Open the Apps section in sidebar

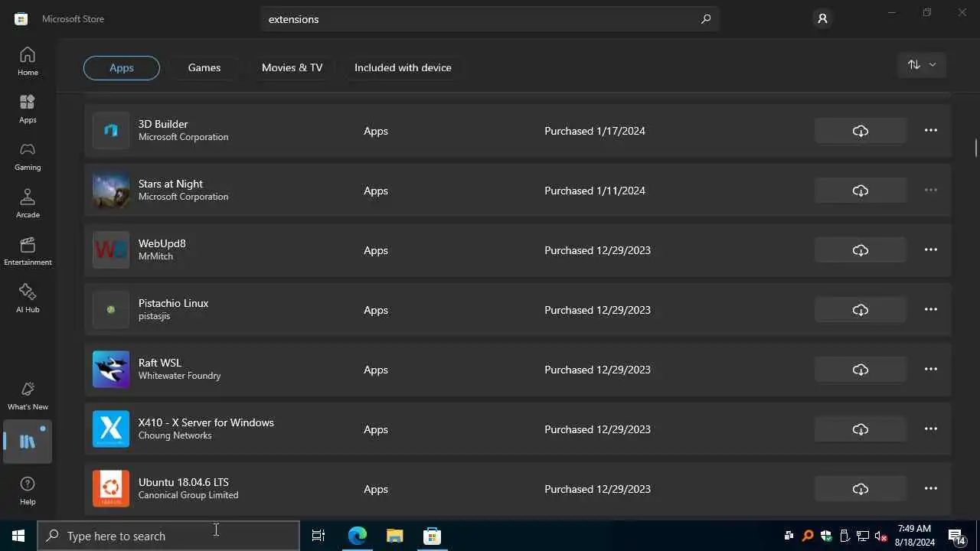click(x=28, y=109)
